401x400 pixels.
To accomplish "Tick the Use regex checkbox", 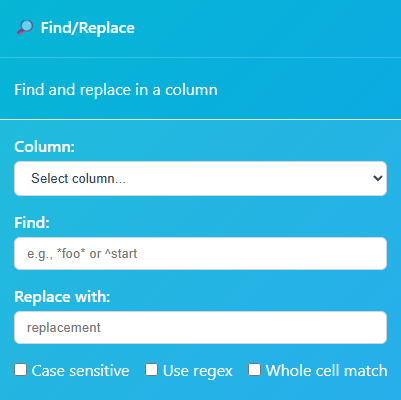I will [151, 370].
